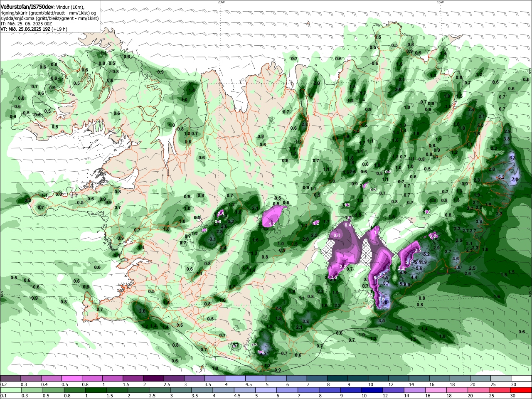The height and width of the screenshot is (399, 532).
Task: Click the 4.6 precipitation value on the map
Action: (x=456, y=259)
